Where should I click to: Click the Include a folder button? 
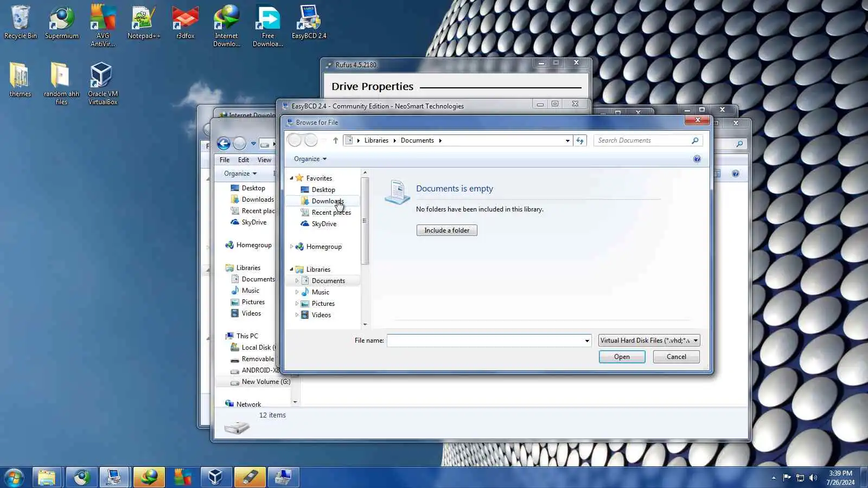coord(447,230)
